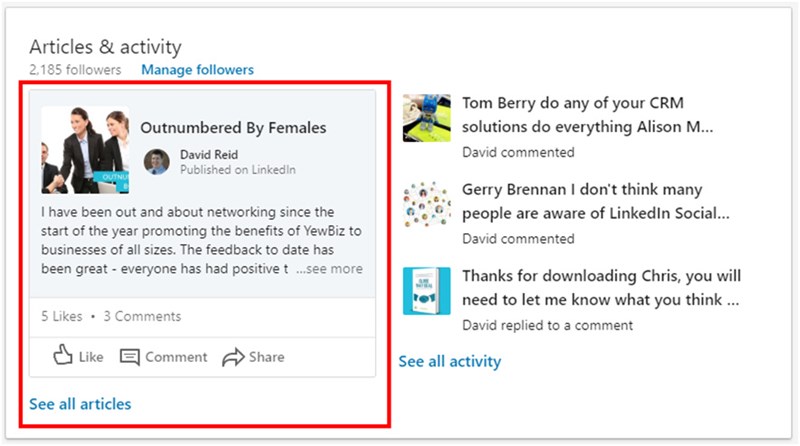
Task: Click See all activity link
Action: click(449, 361)
